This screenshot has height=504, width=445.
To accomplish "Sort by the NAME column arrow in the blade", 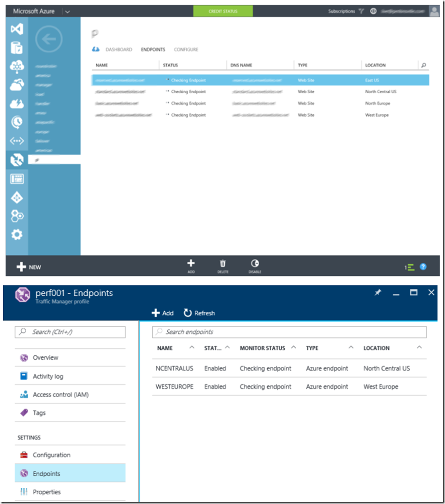I will coord(192,347).
